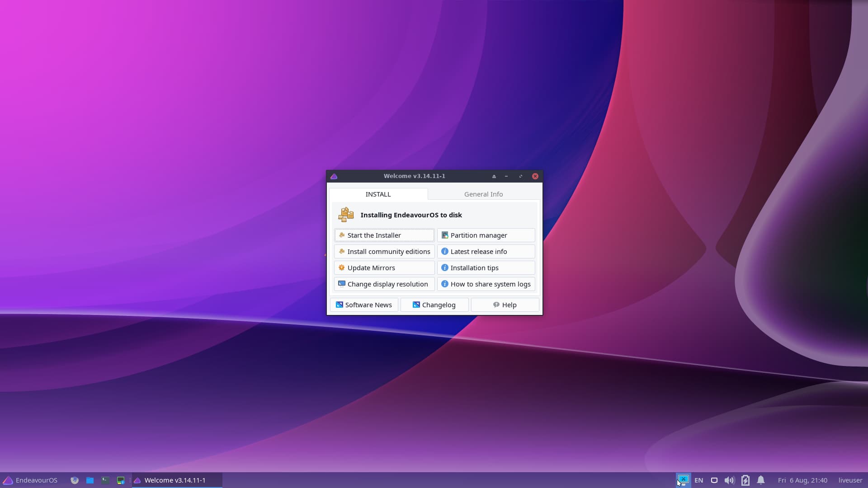Open the Changelog
Viewport: 868px width, 488px height.
coord(434,305)
